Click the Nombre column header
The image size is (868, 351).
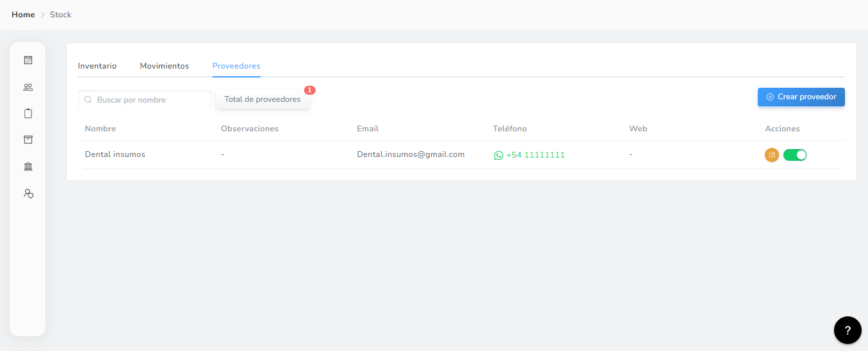[101, 129]
